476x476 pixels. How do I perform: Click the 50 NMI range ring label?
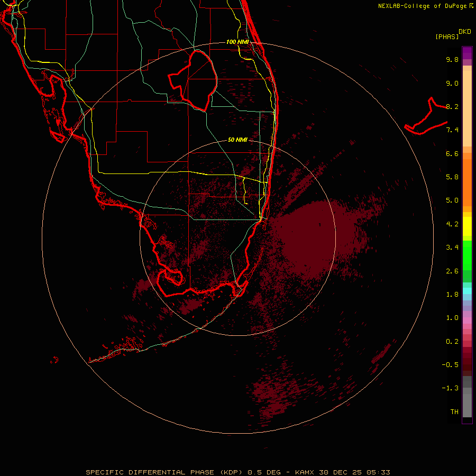237,140
